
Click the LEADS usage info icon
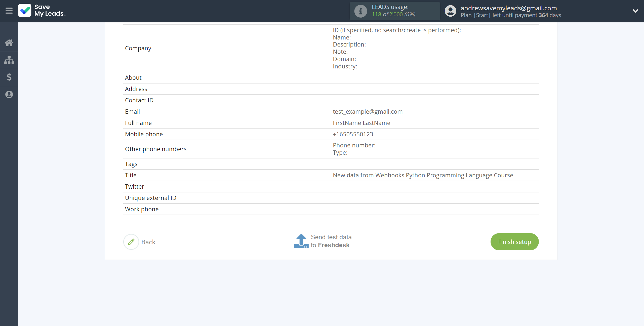[x=360, y=11]
